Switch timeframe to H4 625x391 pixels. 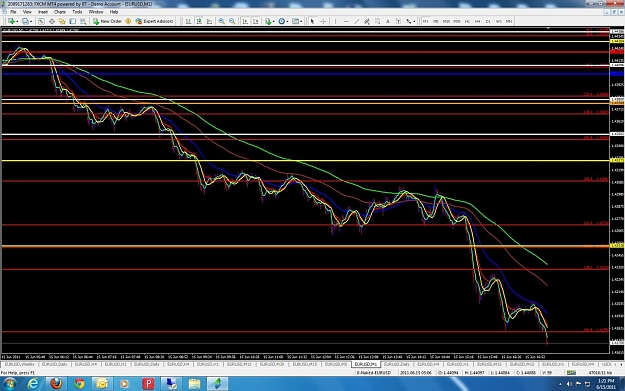[478, 21]
